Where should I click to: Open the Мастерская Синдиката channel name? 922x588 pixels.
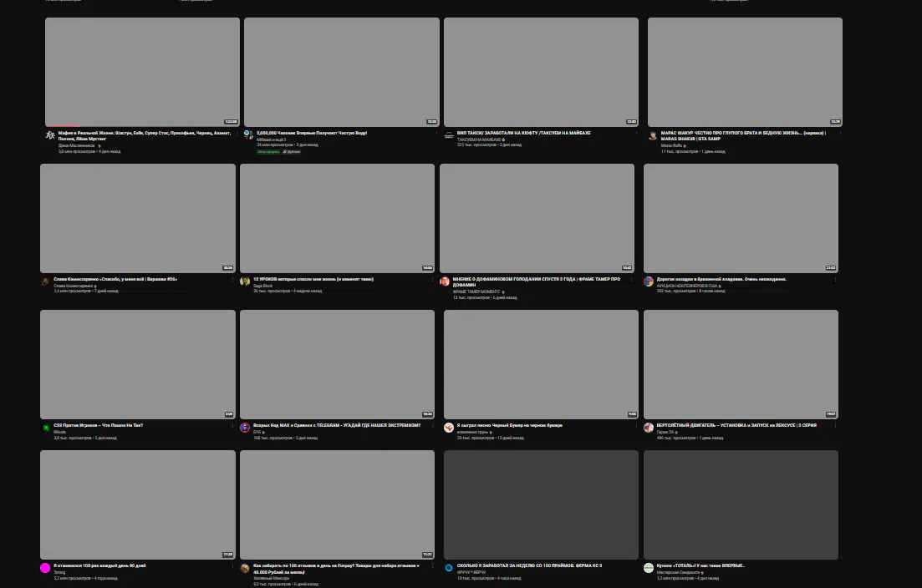(678, 572)
